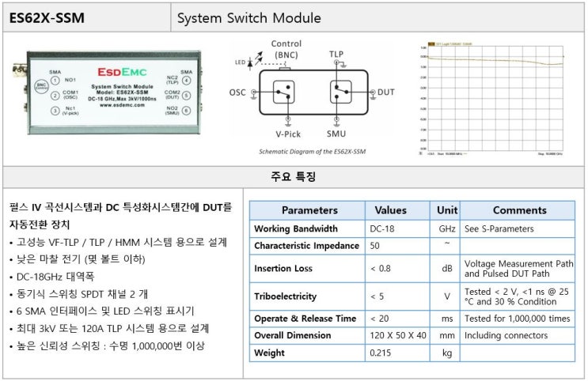The width and height of the screenshot is (588, 381).
Task: Click the DUT port label in the schematic
Action: point(386,92)
